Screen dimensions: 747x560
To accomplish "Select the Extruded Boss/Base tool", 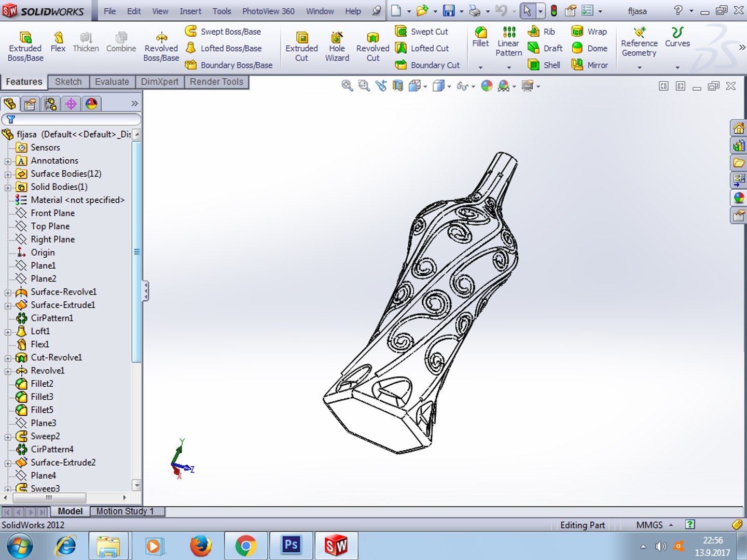I will click(25, 47).
